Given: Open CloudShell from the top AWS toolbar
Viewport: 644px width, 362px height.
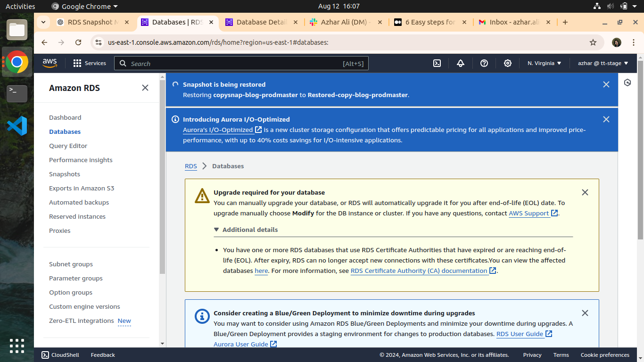Looking at the screenshot, I should [x=437, y=63].
